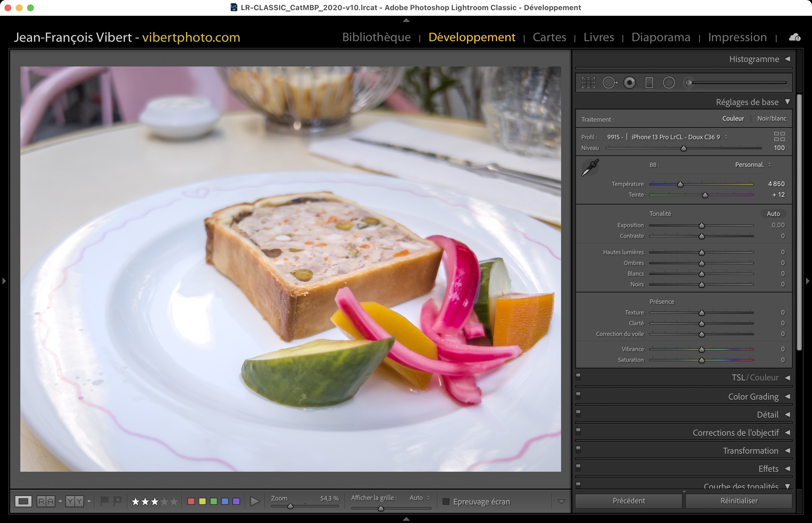This screenshot has height=523, width=812.
Task: Choose the red eye correction tool
Action: (x=629, y=83)
